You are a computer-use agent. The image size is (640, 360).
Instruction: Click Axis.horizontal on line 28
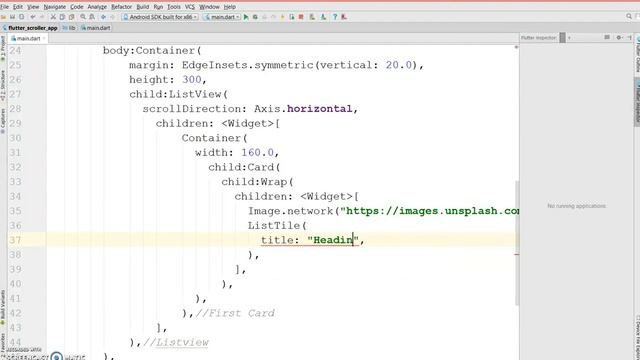[303, 109]
